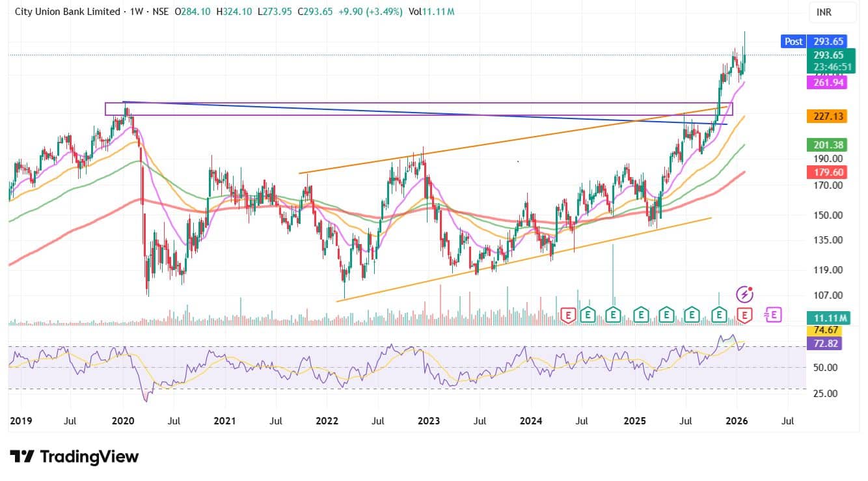Screen dimensions: 868x481
Task: Click the 2026 label on the time axis
Action: 736,421
